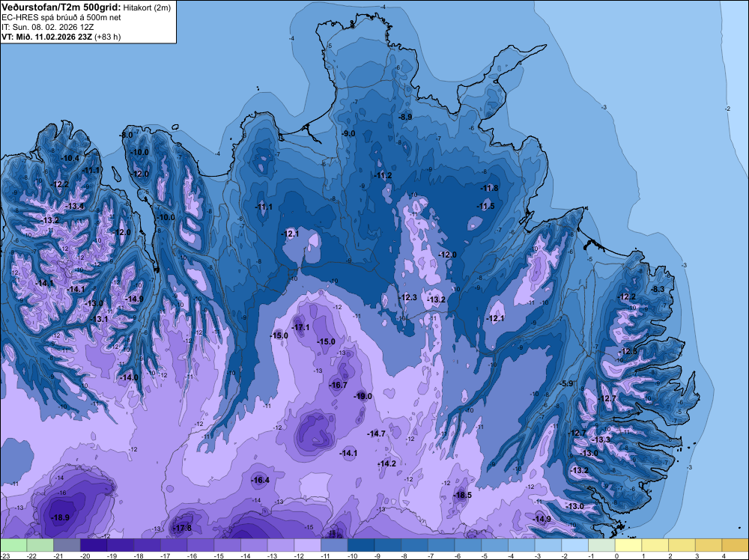Click the -11.5 temperature value
This screenshot has width=749, height=560.
[x=486, y=206]
